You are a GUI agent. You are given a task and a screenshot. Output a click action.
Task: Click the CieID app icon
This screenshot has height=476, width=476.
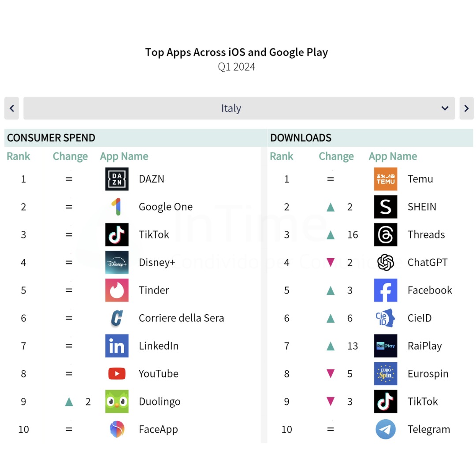(386, 318)
